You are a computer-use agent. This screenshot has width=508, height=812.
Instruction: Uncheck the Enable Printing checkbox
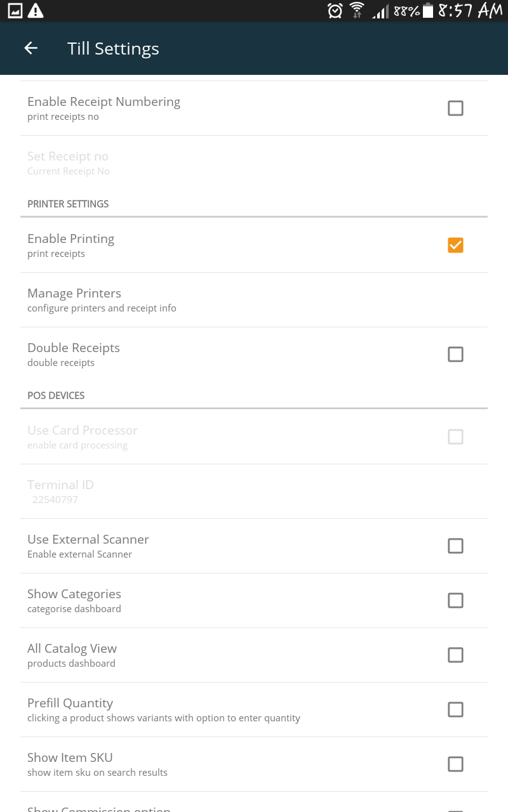455,246
